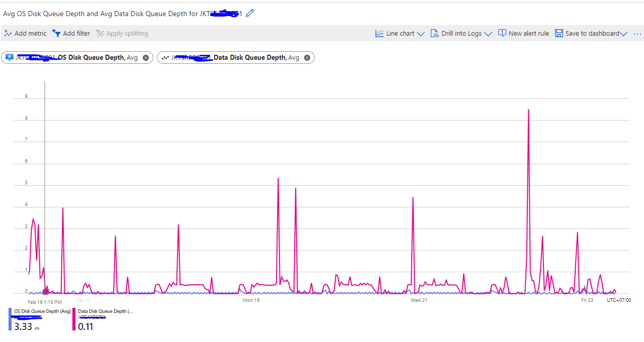Click the 0.11 legend value

point(85,326)
